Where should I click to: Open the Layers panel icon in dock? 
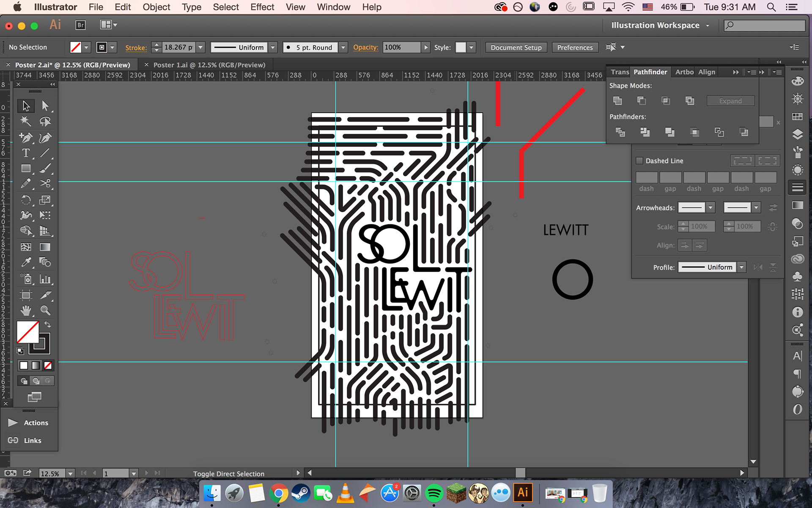(x=798, y=134)
